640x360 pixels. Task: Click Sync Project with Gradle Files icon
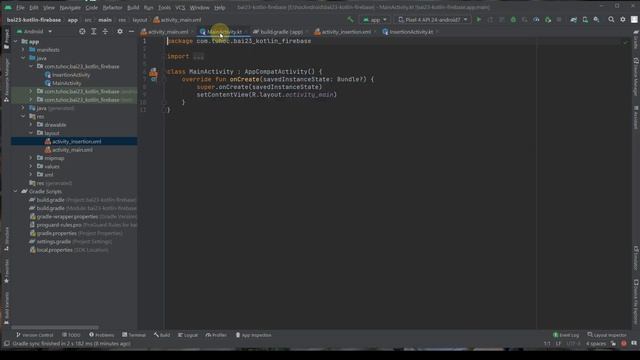click(573, 20)
